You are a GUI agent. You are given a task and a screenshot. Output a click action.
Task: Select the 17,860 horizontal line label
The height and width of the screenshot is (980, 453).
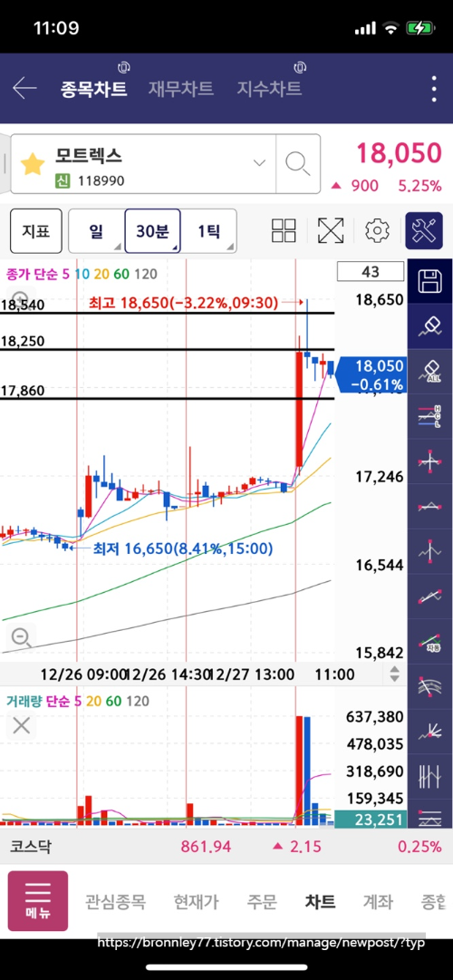[23, 391]
